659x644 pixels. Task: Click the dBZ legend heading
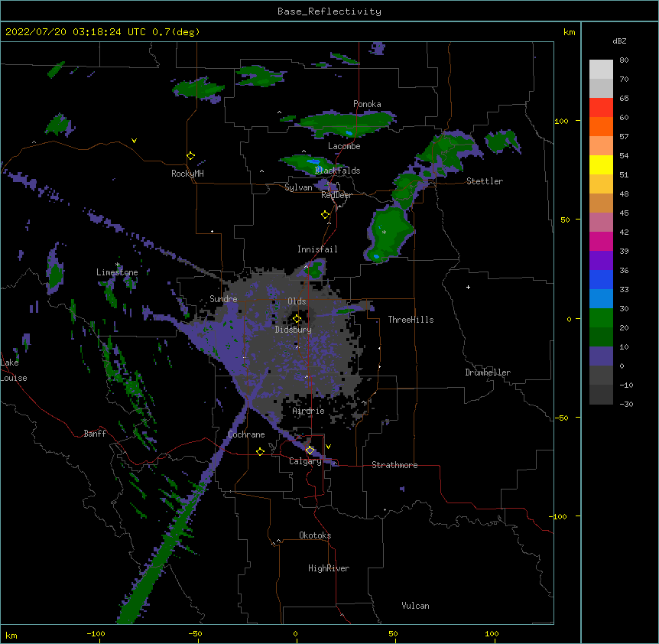tap(619, 41)
